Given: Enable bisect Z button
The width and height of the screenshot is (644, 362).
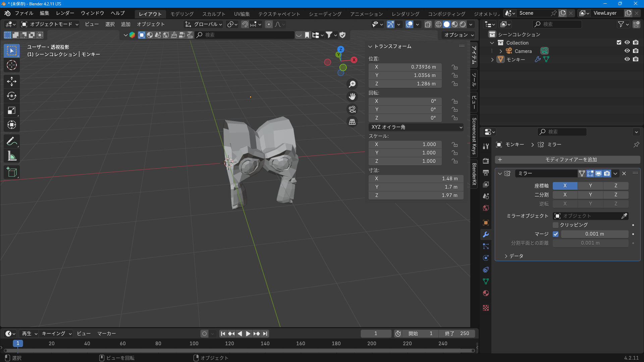Looking at the screenshot, I should (x=616, y=195).
